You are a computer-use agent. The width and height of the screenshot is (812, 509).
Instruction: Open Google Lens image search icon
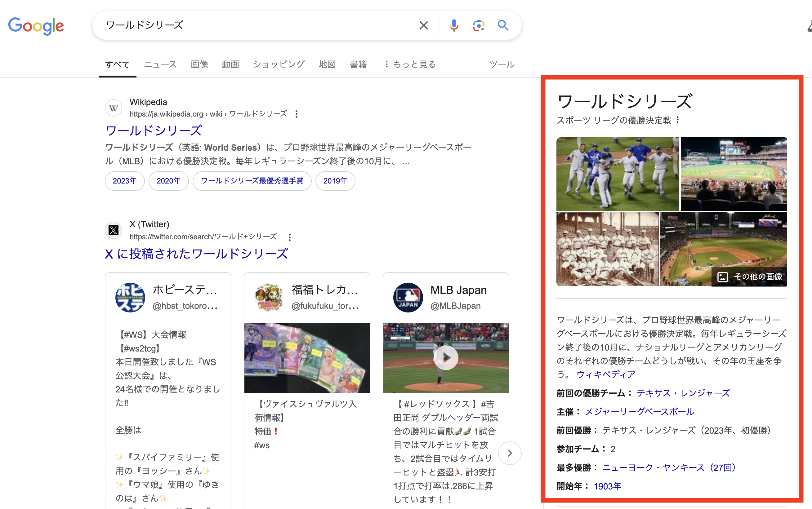point(478,25)
